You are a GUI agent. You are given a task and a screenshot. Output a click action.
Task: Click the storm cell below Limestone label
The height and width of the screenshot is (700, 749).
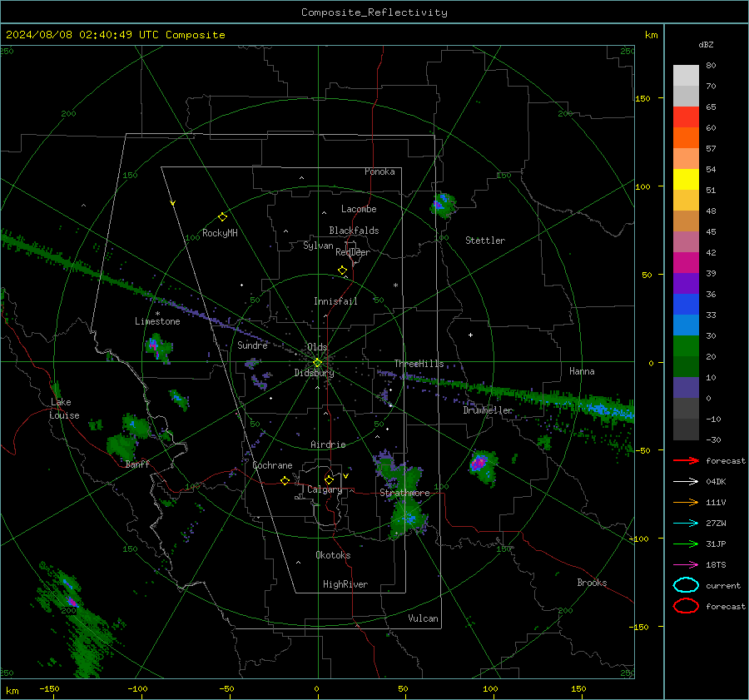coord(158,348)
